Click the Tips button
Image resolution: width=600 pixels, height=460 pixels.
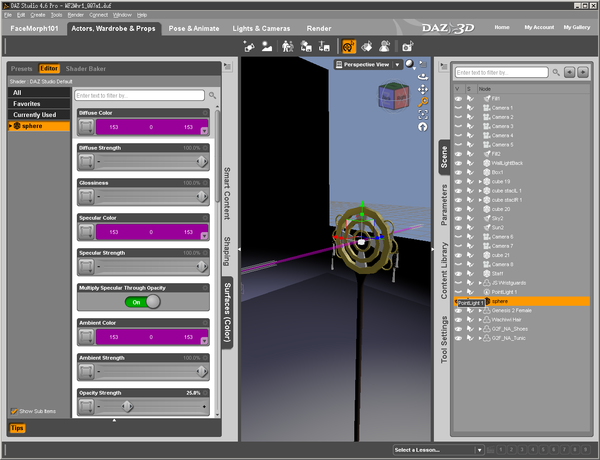(x=17, y=428)
